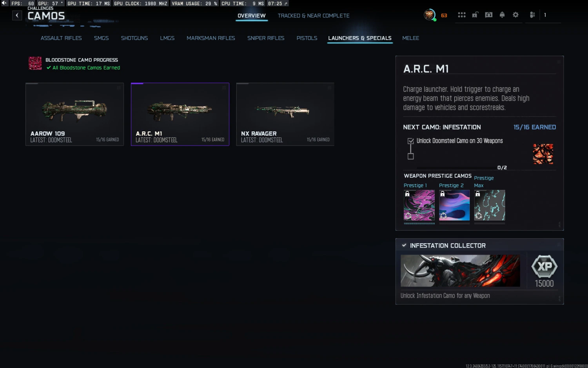This screenshot has width=588, height=368.
Task: Select the AAROW 109 weapon card
Action: click(x=74, y=114)
